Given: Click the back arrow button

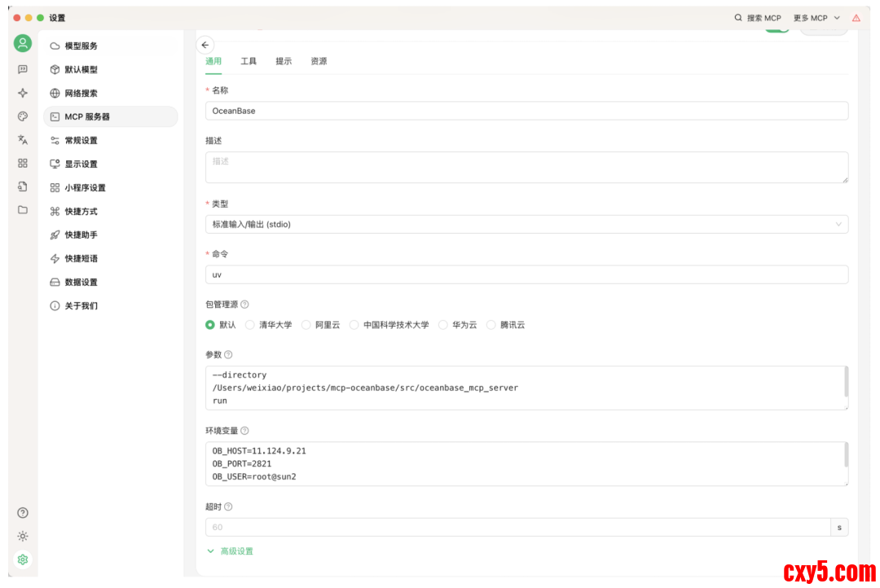Looking at the screenshot, I should point(205,46).
